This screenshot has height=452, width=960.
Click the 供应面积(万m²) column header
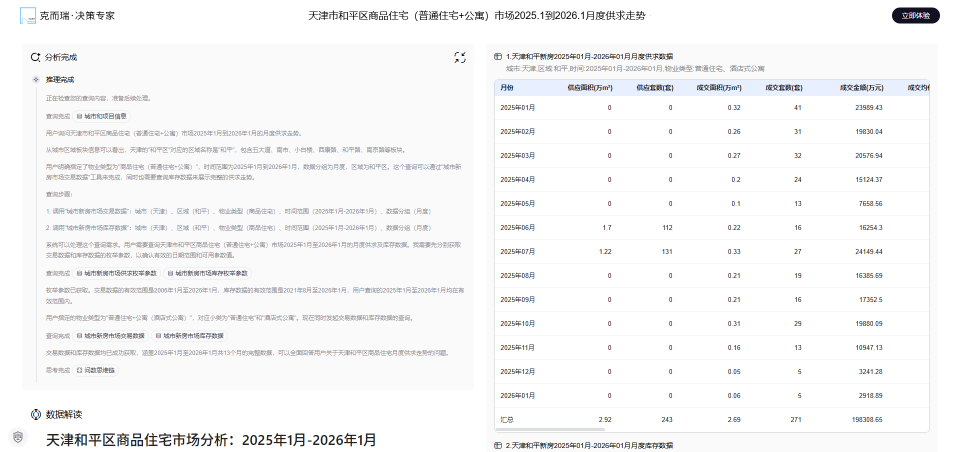pyautogui.click(x=590, y=88)
